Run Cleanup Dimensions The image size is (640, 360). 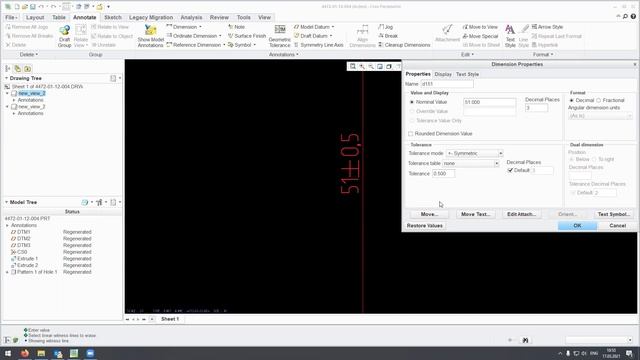point(404,45)
